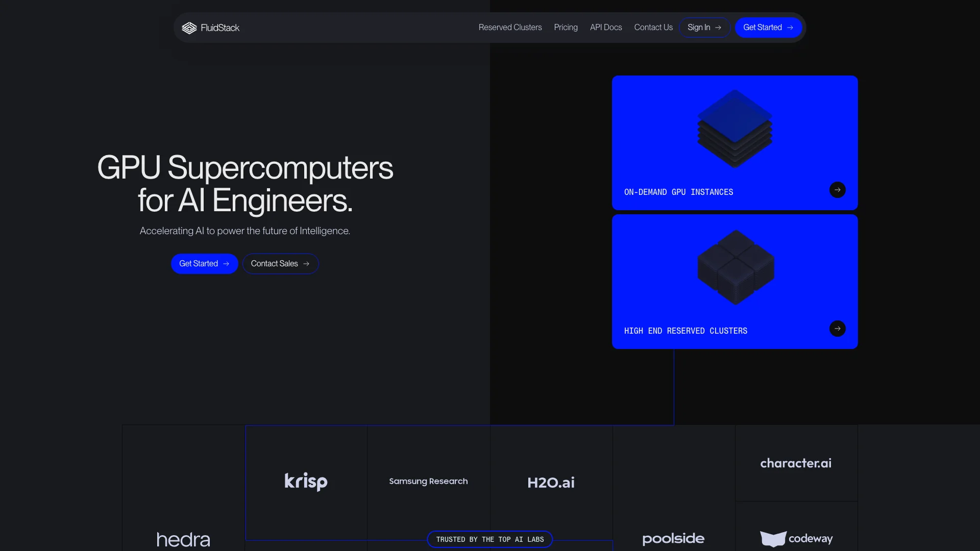Viewport: 980px width, 551px height.
Task: Click the krisp logo
Action: [x=306, y=482]
